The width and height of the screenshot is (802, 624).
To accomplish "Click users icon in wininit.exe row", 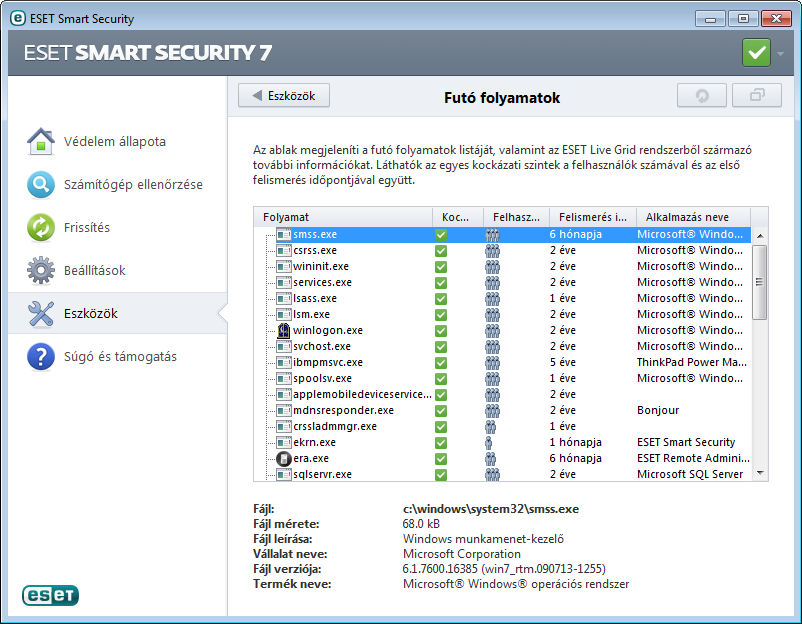I will coord(492,266).
